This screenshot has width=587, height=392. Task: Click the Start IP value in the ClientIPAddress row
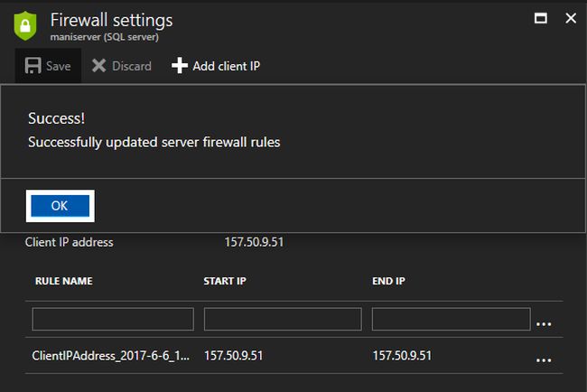pos(234,357)
